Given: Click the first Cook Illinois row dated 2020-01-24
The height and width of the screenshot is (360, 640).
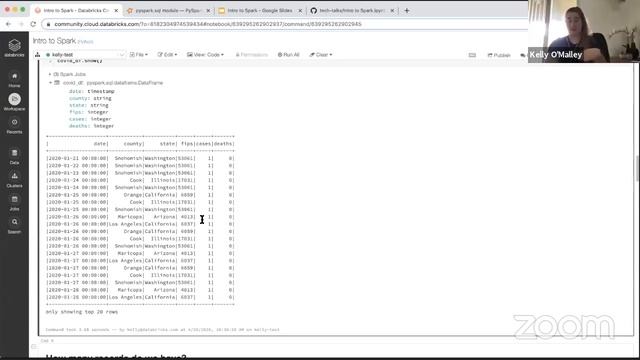Looking at the screenshot, I should 140,180.
